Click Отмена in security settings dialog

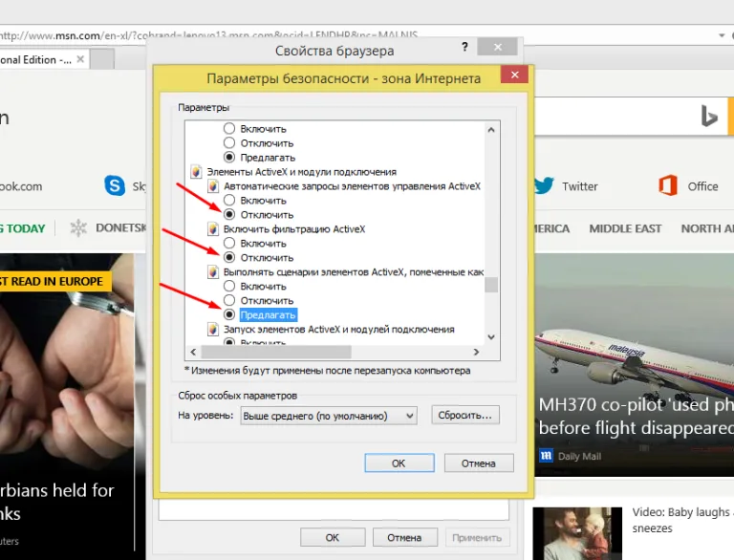click(x=479, y=463)
